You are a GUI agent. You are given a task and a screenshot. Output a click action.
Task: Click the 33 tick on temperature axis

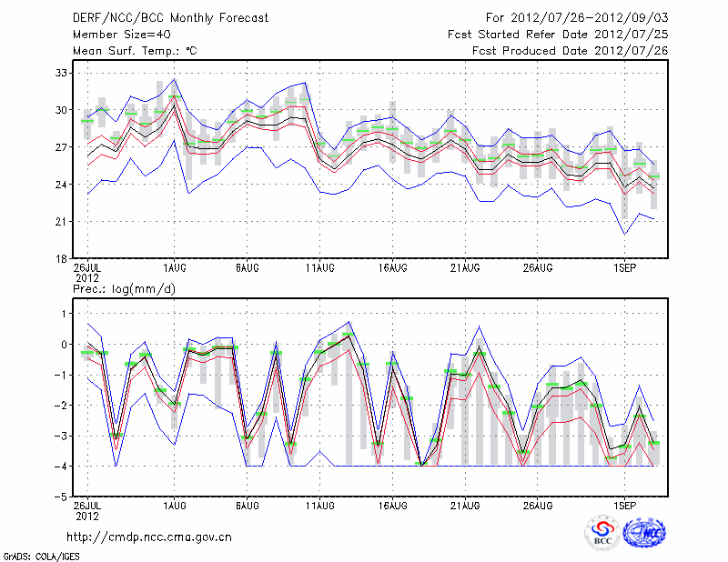[62, 72]
